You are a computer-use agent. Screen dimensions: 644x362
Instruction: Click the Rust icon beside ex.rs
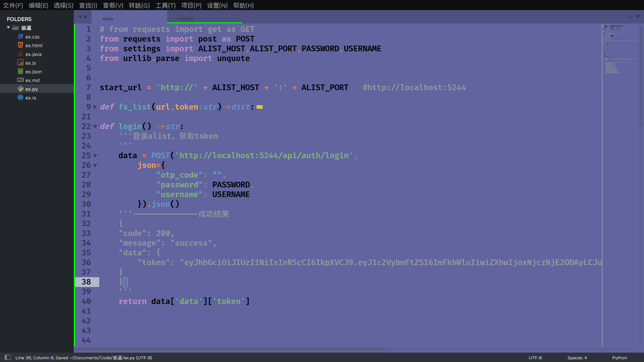20,98
